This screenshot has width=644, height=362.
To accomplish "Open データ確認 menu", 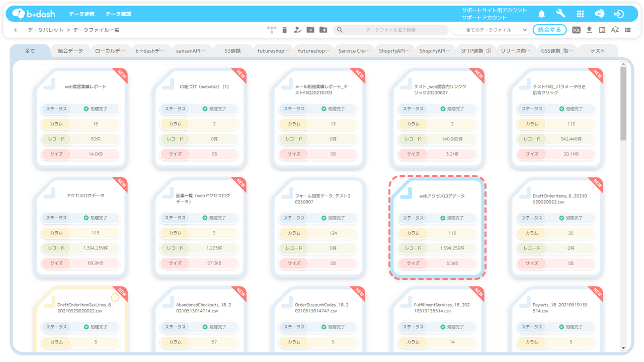I will 118,14.
